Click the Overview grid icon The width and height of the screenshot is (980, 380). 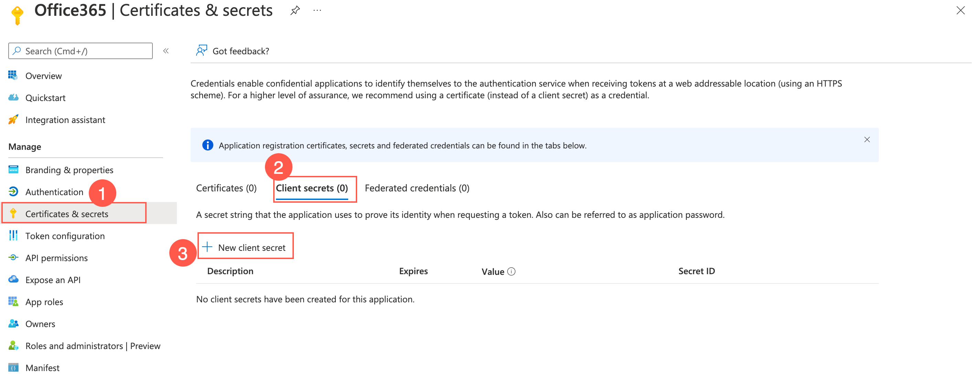[x=13, y=76]
